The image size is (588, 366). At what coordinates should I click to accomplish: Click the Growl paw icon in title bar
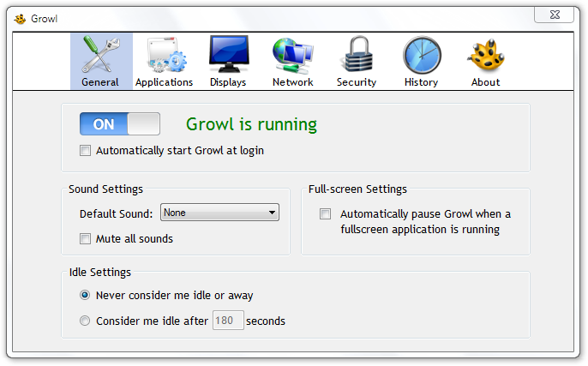tap(20, 19)
